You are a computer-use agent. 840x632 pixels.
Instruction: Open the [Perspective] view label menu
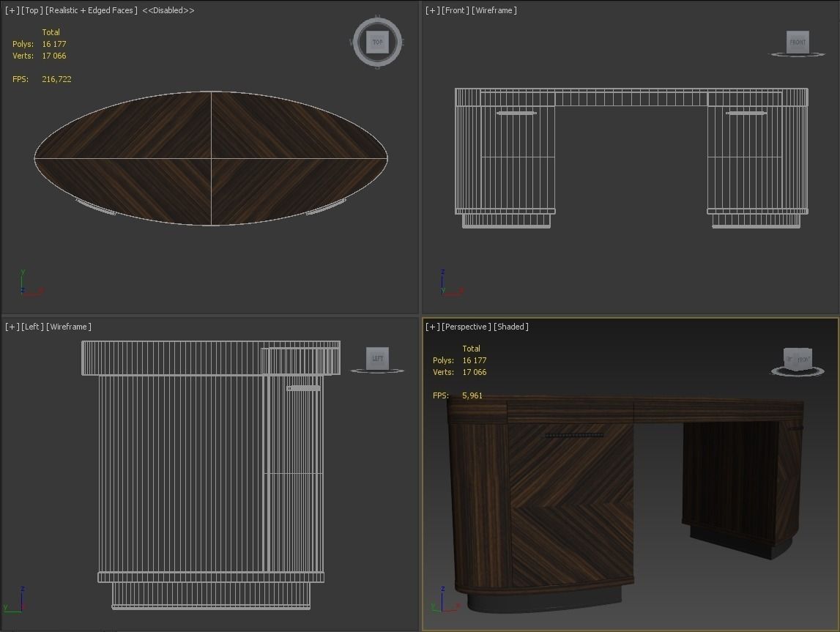click(467, 327)
